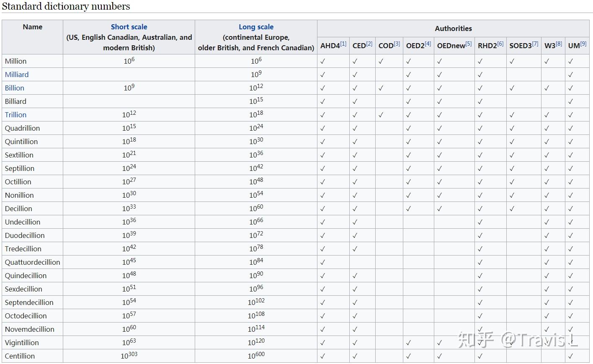The height and width of the screenshot is (364, 593).
Task: Open the Short scale link
Action: 129,27
